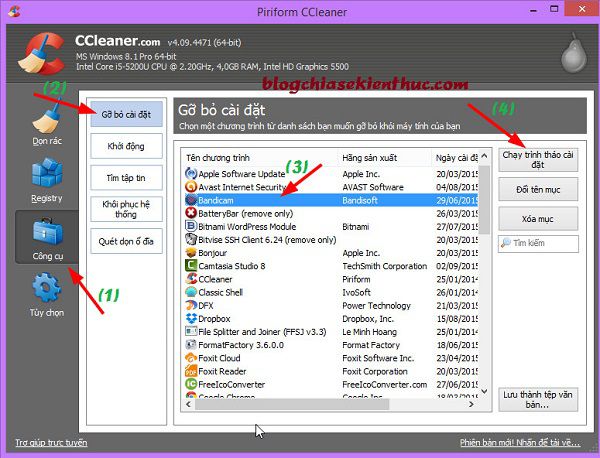This screenshot has height=458, width=600.
Task: Open the Tùy chọn options gear
Action: (x=47, y=295)
